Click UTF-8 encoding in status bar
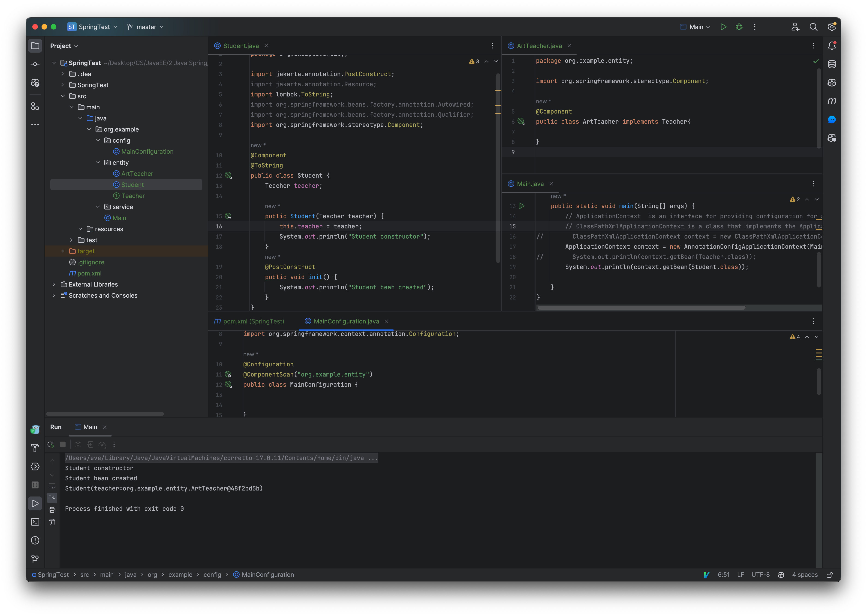The height and width of the screenshot is (616, 867). click(760, 575)
